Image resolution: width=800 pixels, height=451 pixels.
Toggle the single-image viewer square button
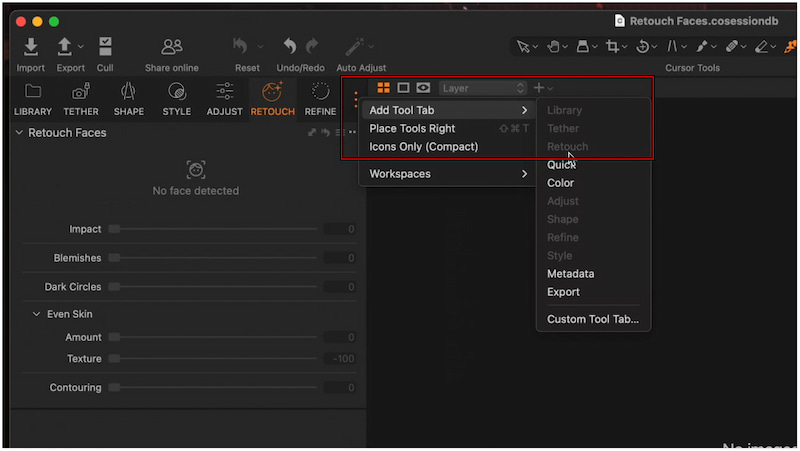pos(403,88)
